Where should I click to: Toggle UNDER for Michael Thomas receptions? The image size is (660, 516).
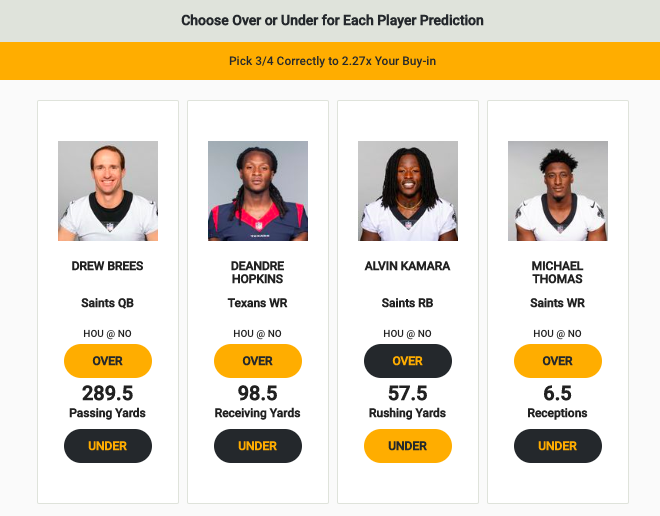pos(558,446)
